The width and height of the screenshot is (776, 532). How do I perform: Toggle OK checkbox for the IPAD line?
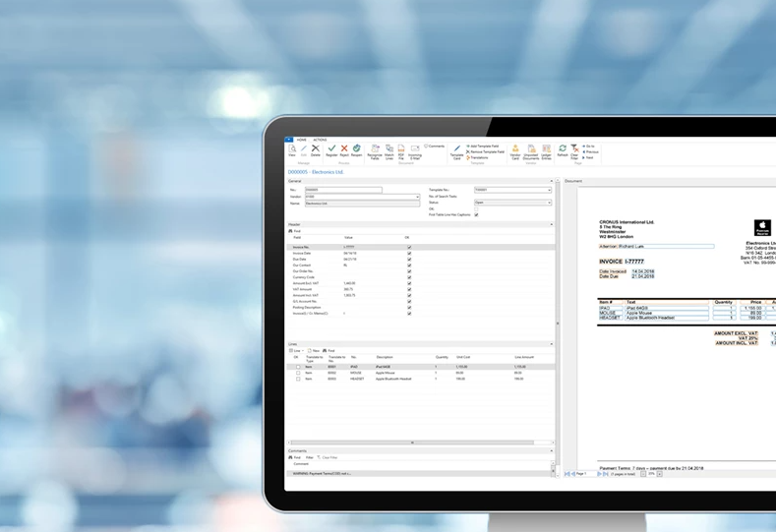[x=298, y=367]
